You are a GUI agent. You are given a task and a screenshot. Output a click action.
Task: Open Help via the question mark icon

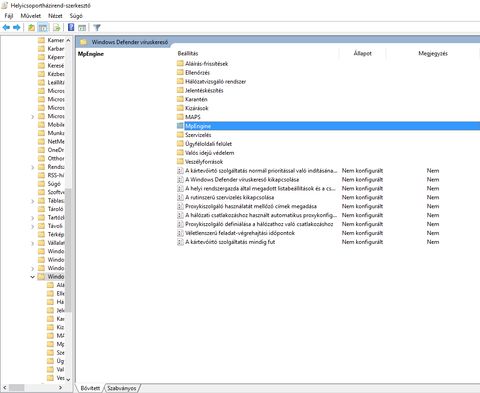[x=71, y=28]
